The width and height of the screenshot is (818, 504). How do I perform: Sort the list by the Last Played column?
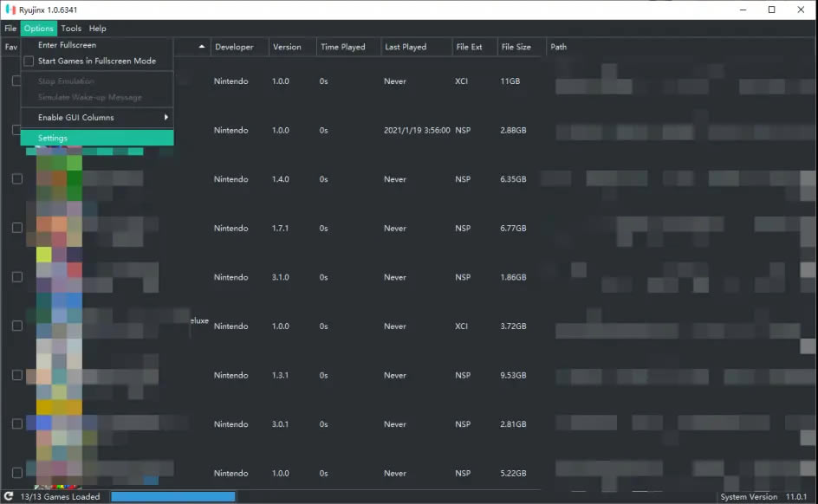pos(406,47)
